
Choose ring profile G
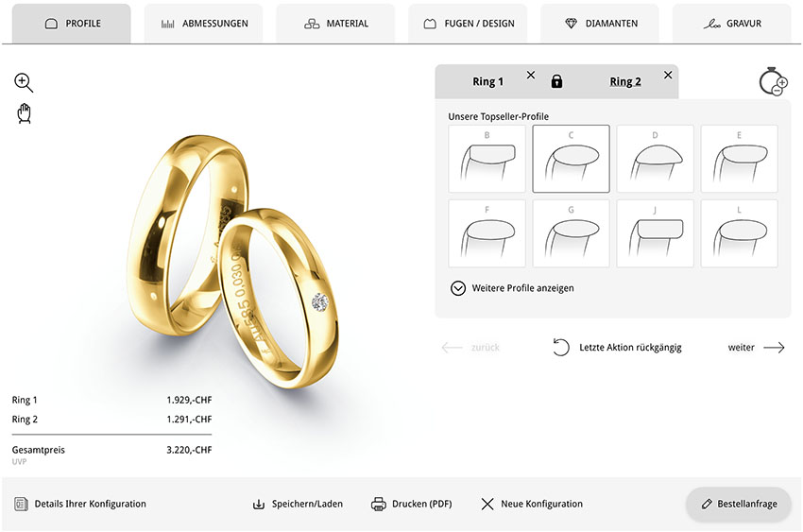(571, 233)
